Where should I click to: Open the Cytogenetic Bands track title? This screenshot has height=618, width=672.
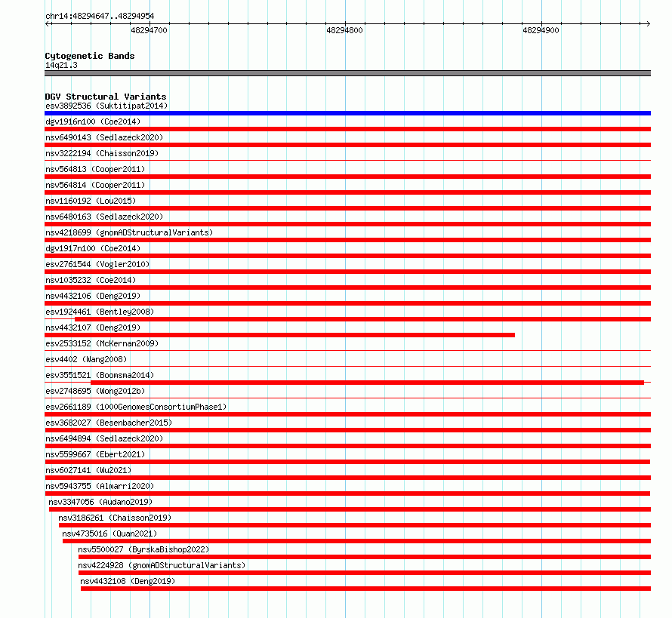(x=90, y=56)
